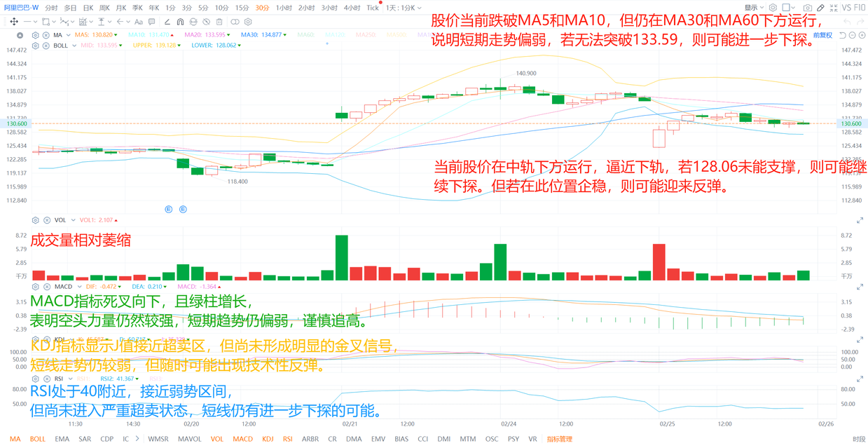Open F10 company info
Viewport: 868px width, 448px height.
click(x=860, y=8)
